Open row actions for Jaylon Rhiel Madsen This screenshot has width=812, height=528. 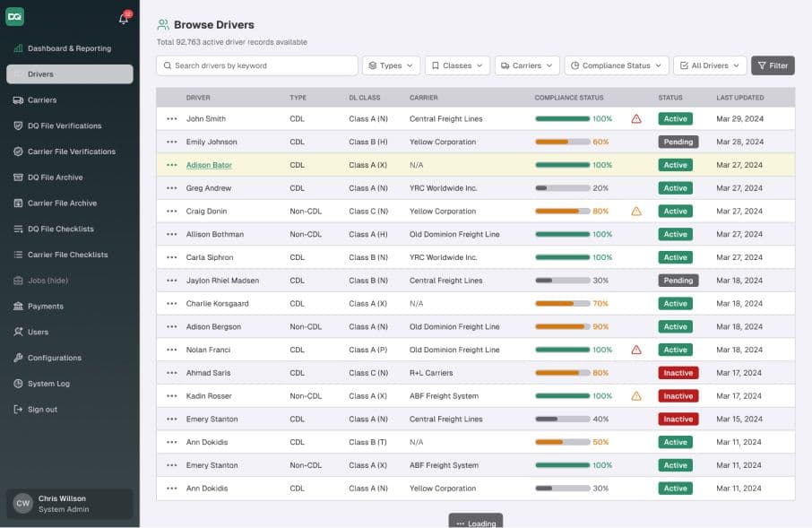[172, 281]
